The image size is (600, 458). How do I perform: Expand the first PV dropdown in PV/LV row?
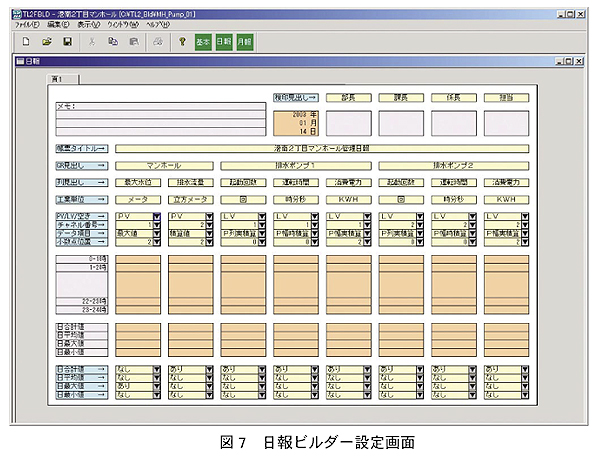point(157,216)
